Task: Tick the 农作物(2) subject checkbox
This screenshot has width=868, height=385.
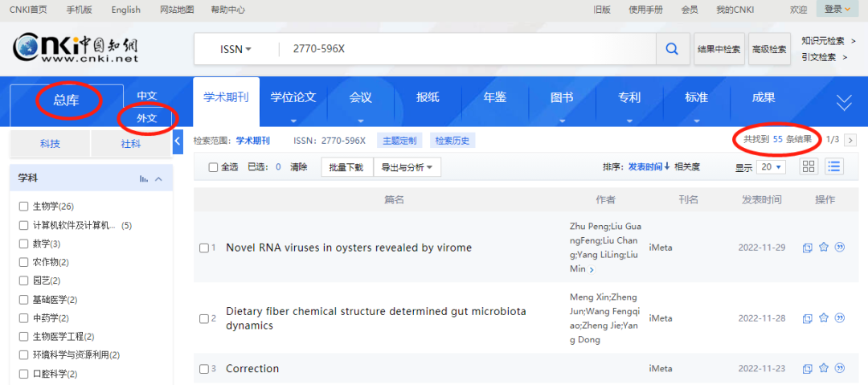Action: point(23,262)
